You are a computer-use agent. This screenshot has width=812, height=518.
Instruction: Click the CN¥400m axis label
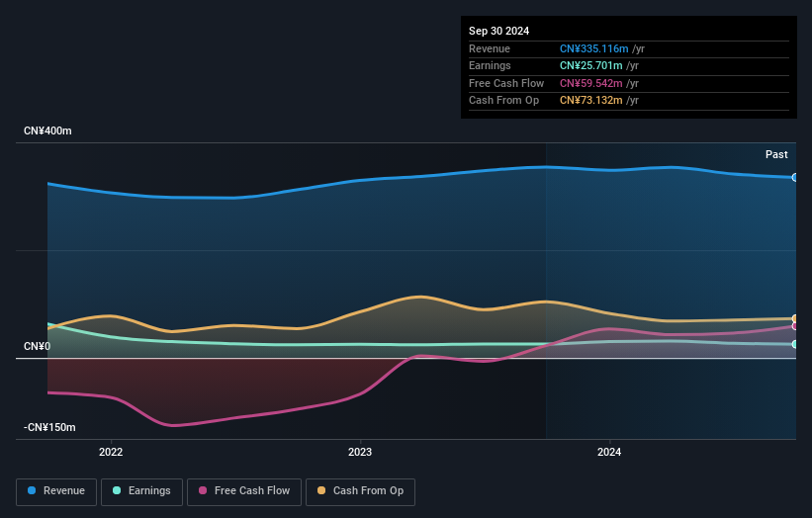tap(47, 130)
